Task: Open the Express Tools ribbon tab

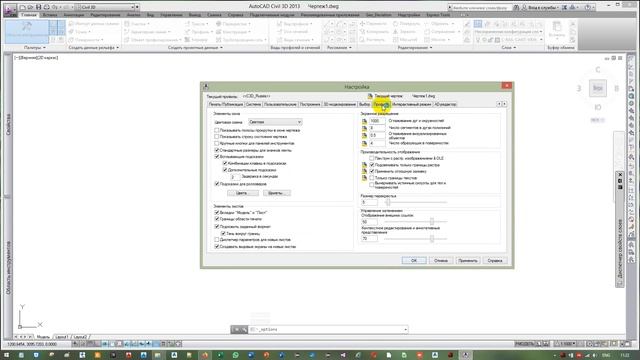Action: coord(438,15)
